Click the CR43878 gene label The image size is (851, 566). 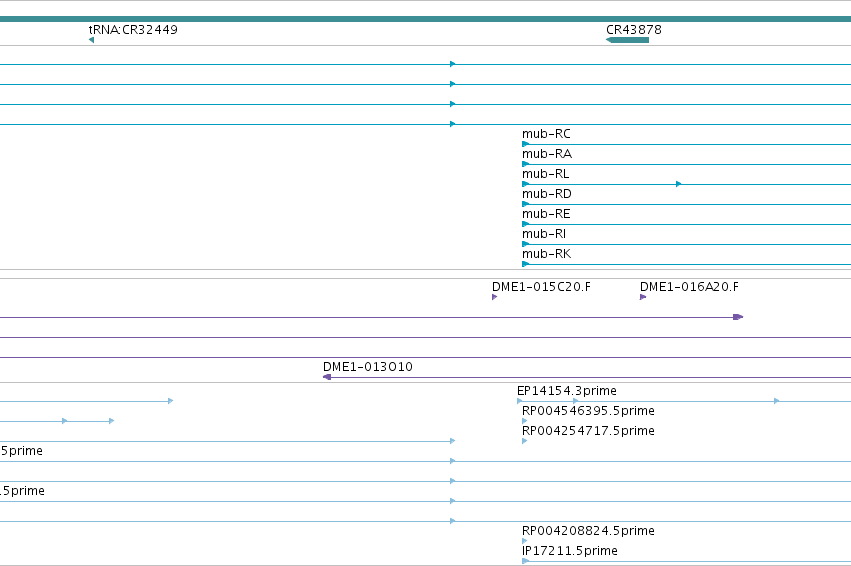click(x=633, y=30)
